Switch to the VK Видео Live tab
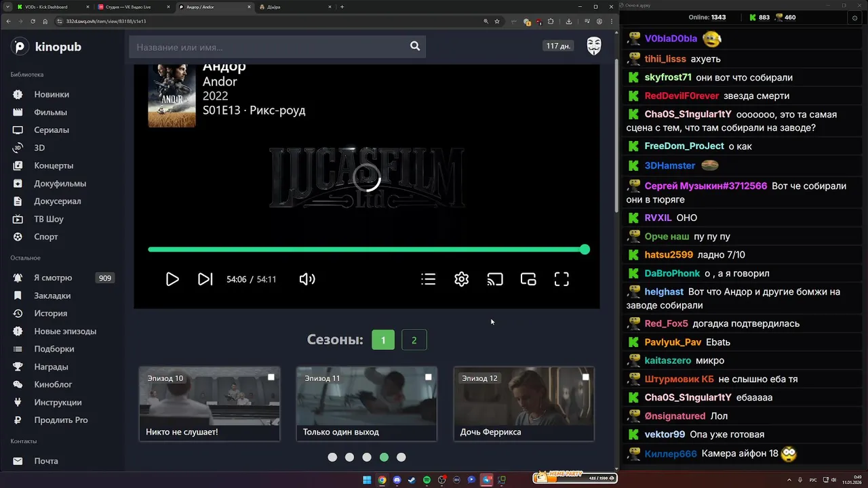The height and width of the screenshot is (488, 868). tap(132, 7)
